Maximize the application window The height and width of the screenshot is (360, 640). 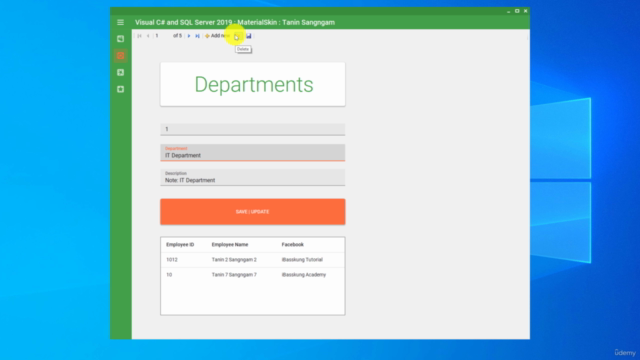point(517,11)
